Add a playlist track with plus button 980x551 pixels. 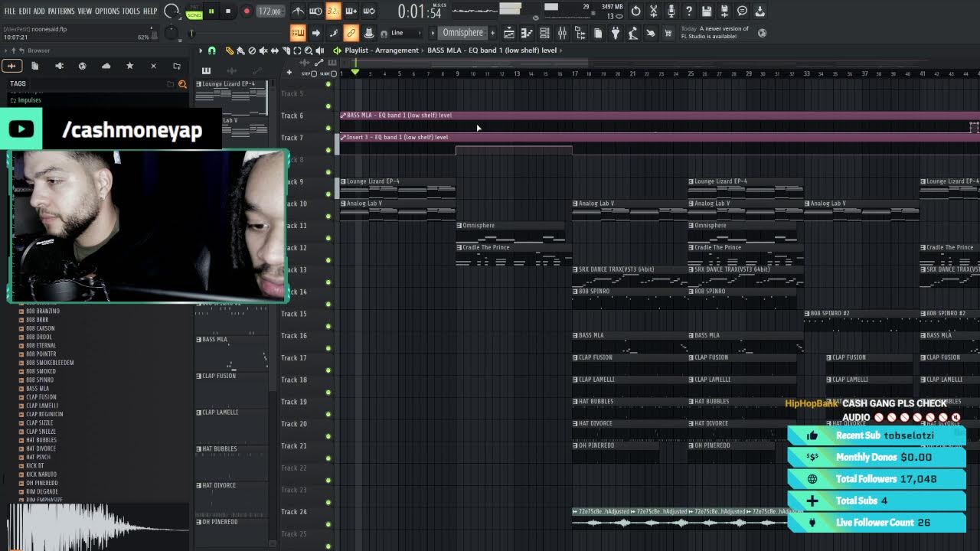[x=289, y=73]
